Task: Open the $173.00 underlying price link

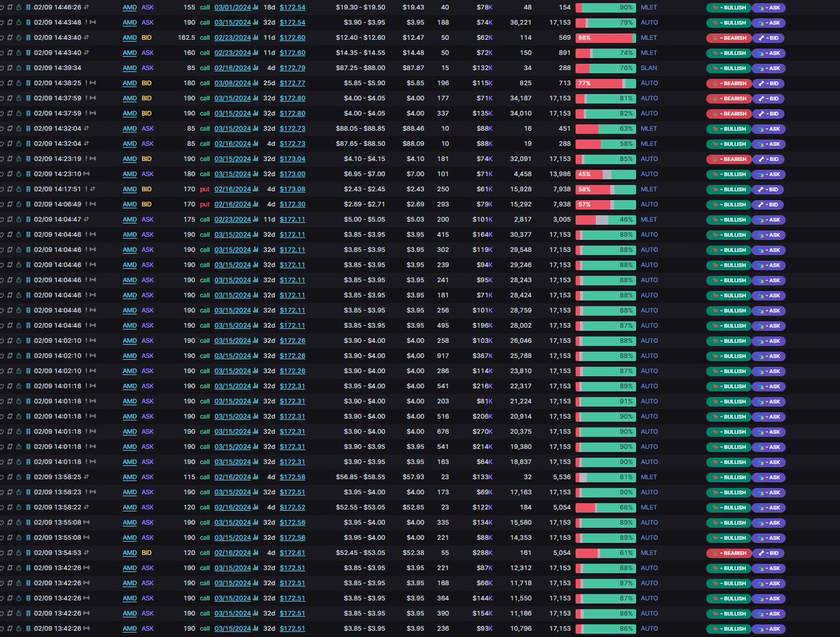Action: point(293,174)
